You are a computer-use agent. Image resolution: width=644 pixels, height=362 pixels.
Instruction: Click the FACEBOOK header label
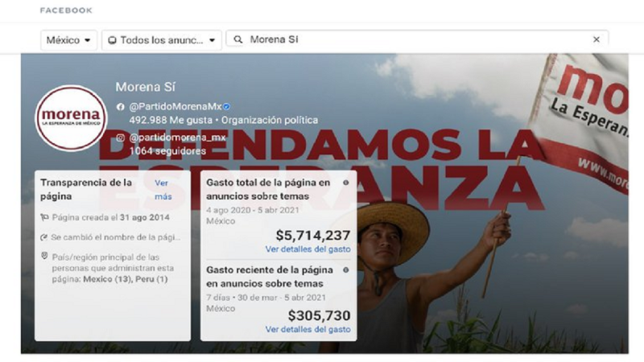[66, 10]
